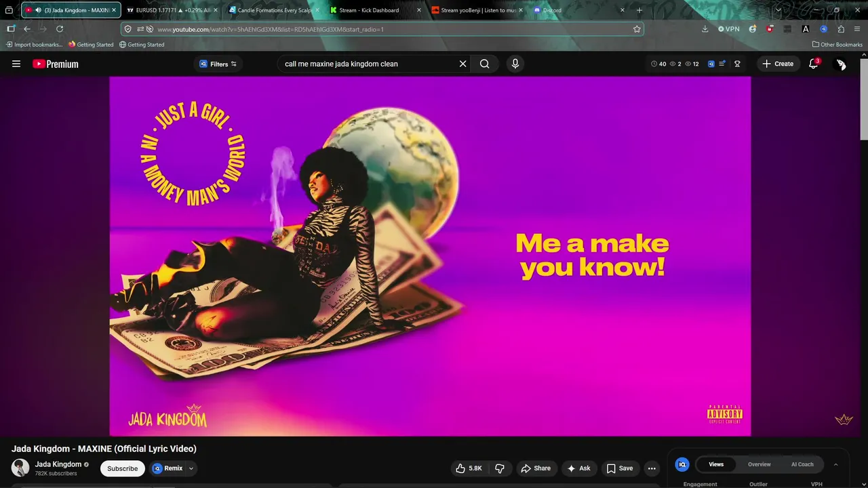This screenshot has width=868, height=488.
Task: Save the video to a playlist
Action: [620, 468]
